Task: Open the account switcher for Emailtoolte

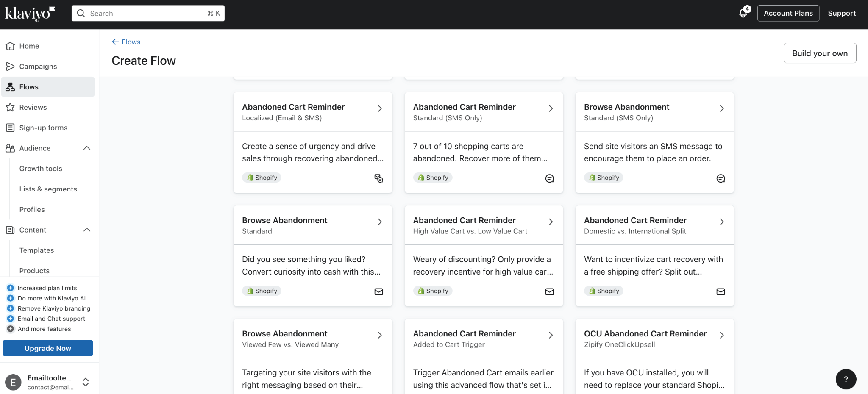Action: (86, 382)
